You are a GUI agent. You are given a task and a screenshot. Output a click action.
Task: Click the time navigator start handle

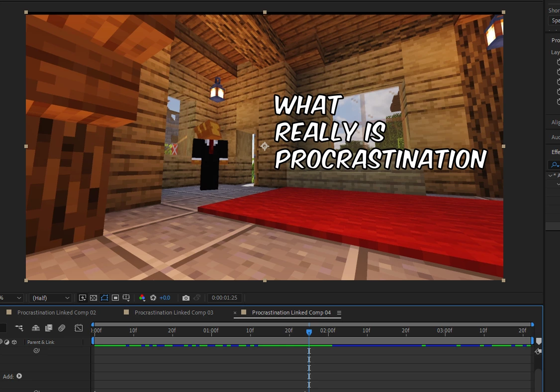click(x=93, y=324)
